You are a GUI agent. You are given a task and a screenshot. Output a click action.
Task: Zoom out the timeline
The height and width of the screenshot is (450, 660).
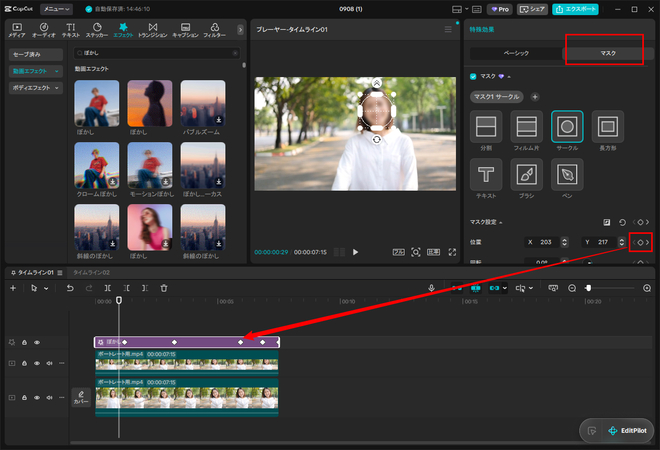(572, 288)
